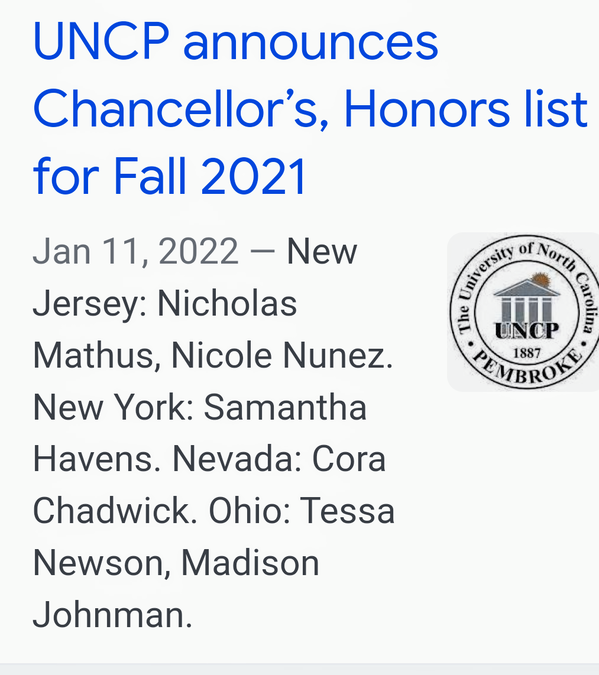Click 'Johnman.' at the snippet end
The width and height of the screenshot is (599, 675).
pyautogui.click(x=112, y=615)
